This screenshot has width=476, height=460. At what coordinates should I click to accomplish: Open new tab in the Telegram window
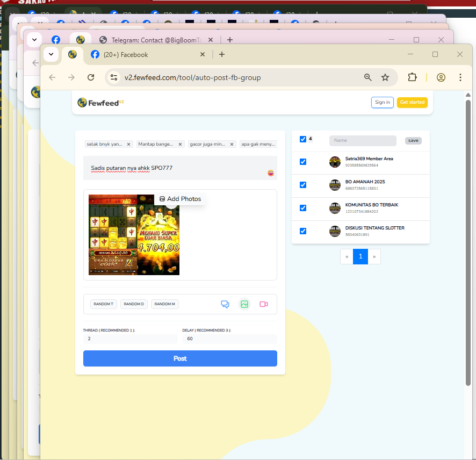pyautogui.click(x=230, y=40)
